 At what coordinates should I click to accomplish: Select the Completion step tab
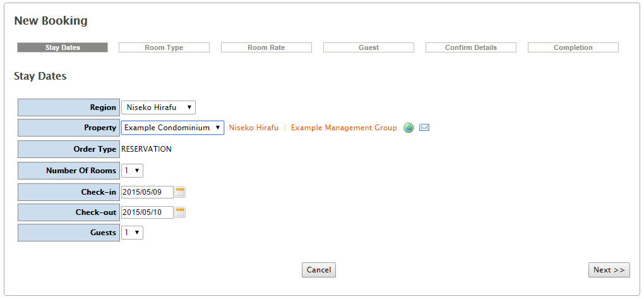(573, 47)
